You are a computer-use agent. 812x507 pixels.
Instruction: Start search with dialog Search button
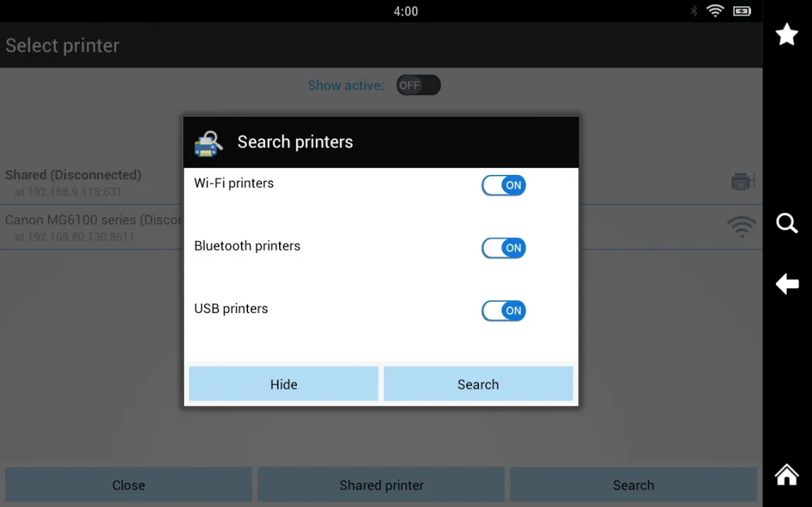click(478, 384)
